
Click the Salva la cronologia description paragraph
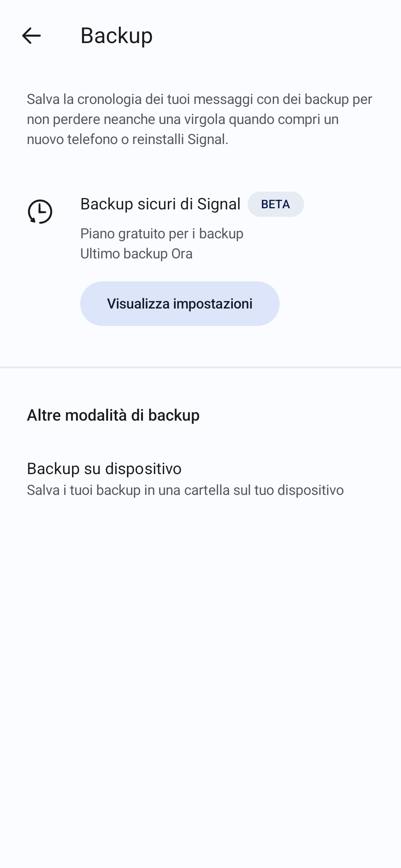(x=200, y=119)
